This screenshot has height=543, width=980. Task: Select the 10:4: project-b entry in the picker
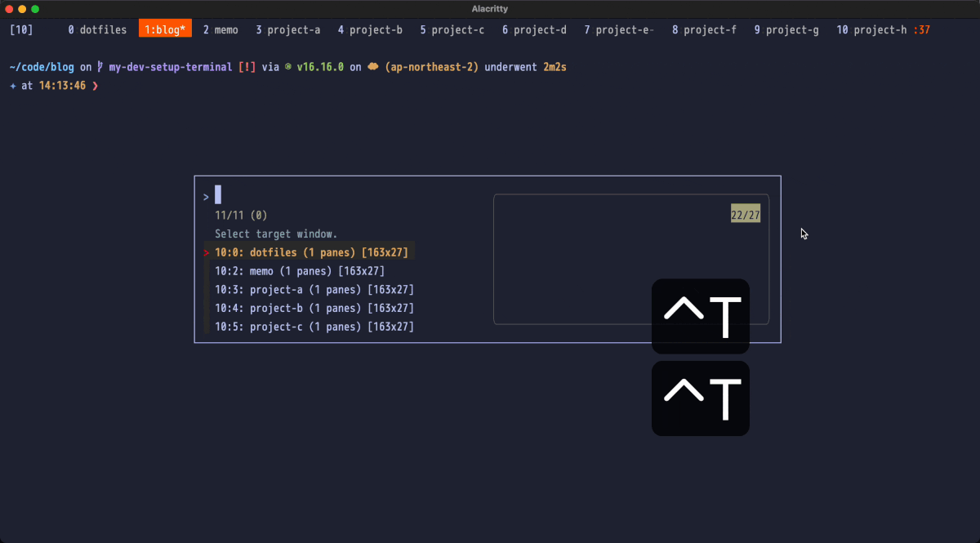click(314, 308)
